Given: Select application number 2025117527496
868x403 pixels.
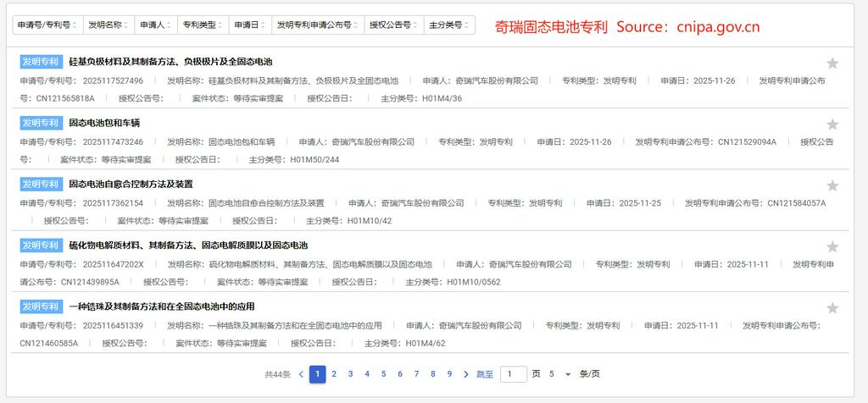Looking at the screenshot, I should [113, 80].
